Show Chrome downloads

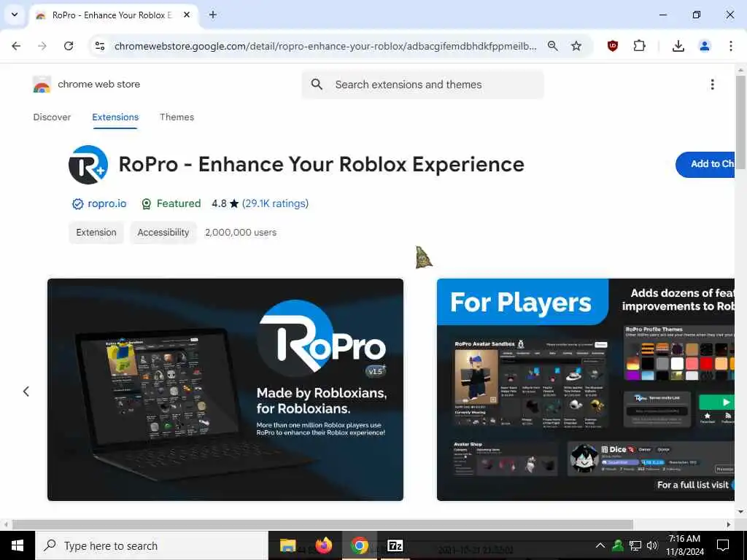[678, 46]
